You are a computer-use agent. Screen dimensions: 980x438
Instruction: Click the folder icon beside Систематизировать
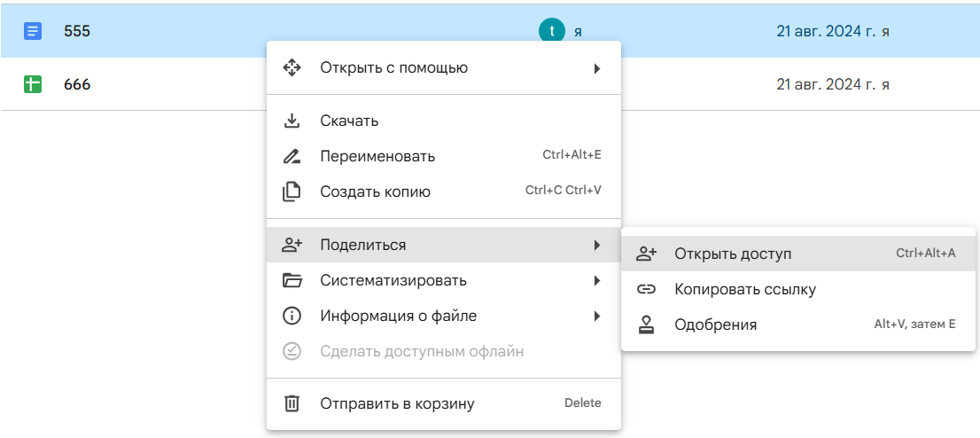pyautogui.click(x=292, y=280)
